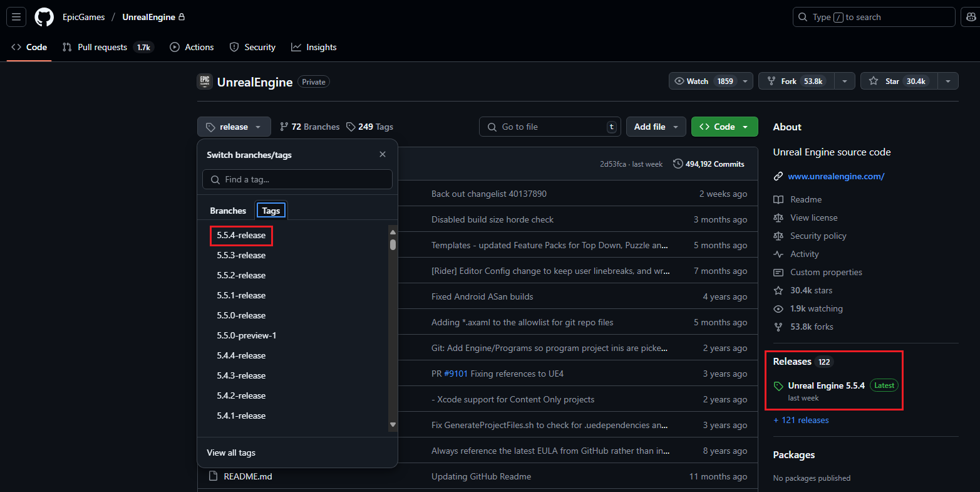Open the 249 Tags link
Image resolution: width=980 pixels, height=492 pixels.
click(x=369, y=127)
